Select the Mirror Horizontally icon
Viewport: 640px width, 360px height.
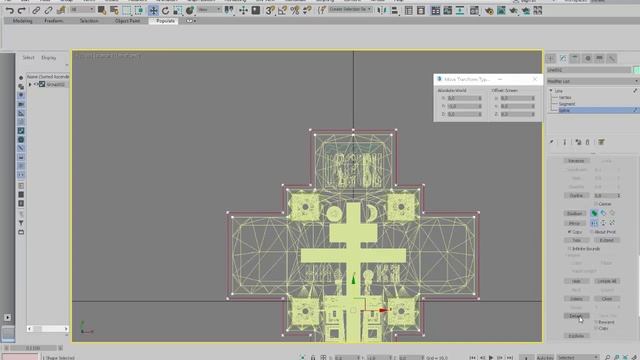(x=594, y=223)
